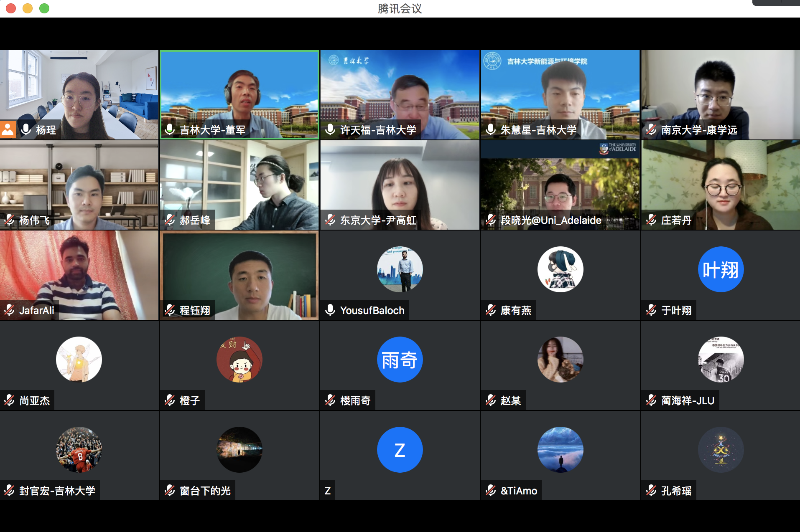Screen dimensions: 800x532
Task: Click the muted microphone icon beside JafarAli
Action: point(9,310)
